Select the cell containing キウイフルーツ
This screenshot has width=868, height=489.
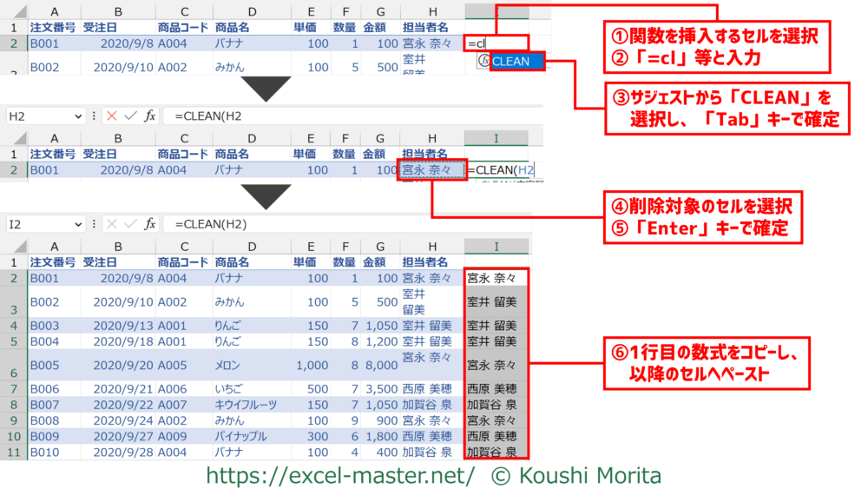[250, 405]
